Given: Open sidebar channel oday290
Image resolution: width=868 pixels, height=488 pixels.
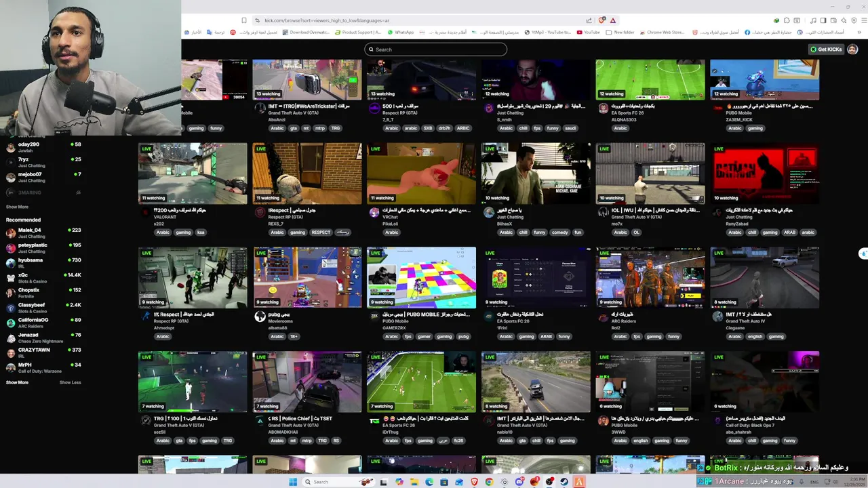Looking at the screenshot, I should (43, 146).
